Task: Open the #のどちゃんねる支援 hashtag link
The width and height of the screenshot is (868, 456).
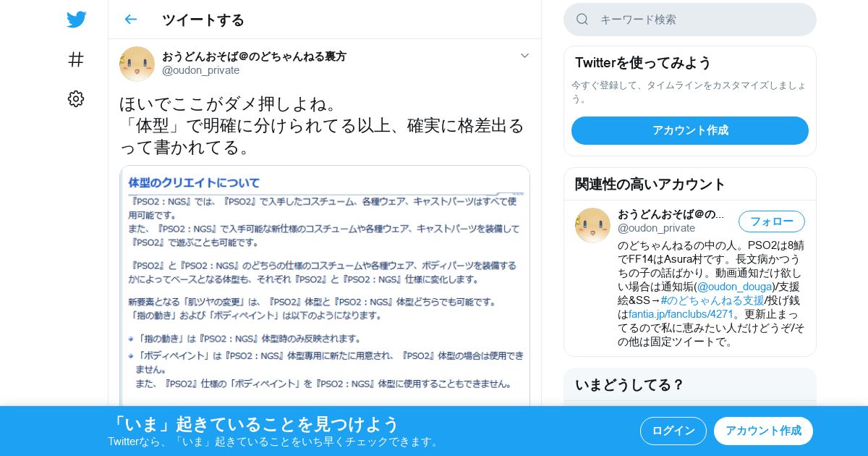Action: coord(712,300)
